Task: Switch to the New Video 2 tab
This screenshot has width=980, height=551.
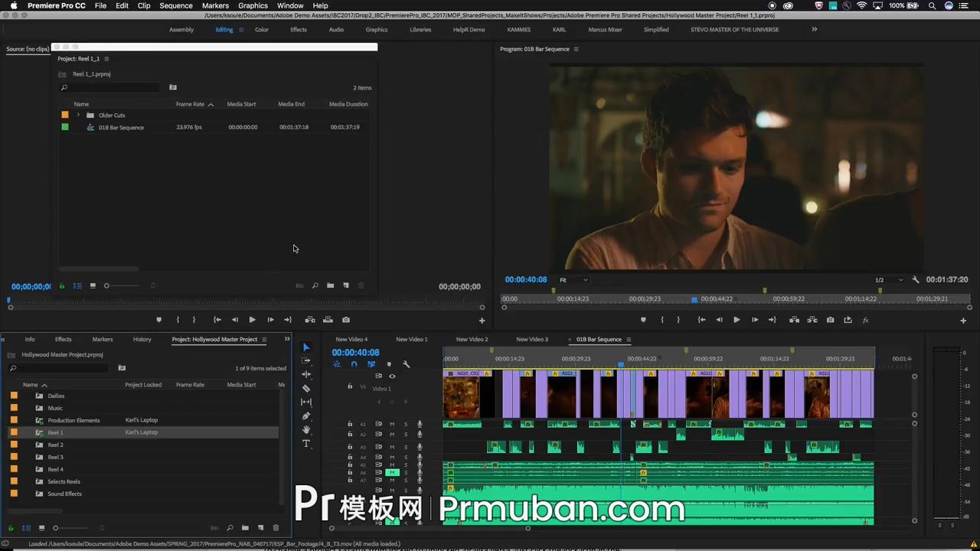Action: coord(472,339)
